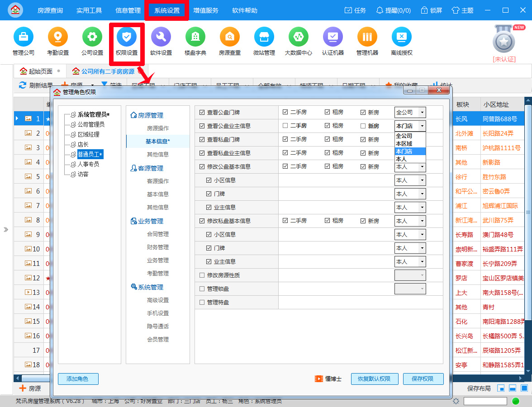Click the image icon in row 2

[28, 133]
